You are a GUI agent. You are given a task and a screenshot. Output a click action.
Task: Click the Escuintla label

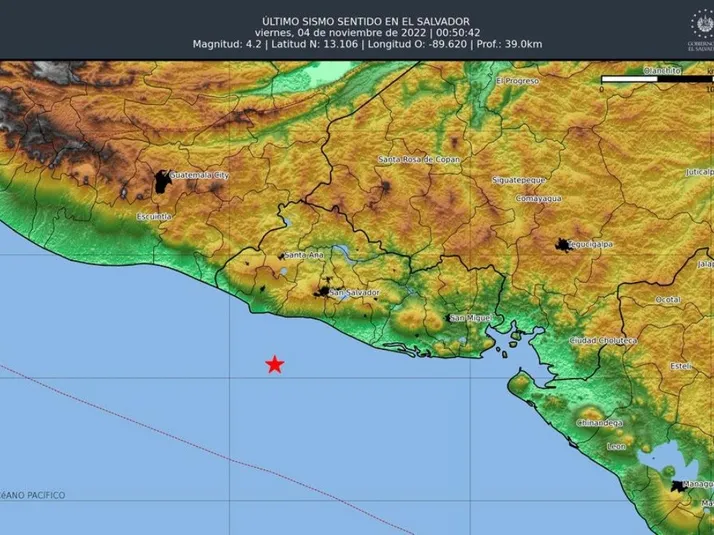coord(155,216)
